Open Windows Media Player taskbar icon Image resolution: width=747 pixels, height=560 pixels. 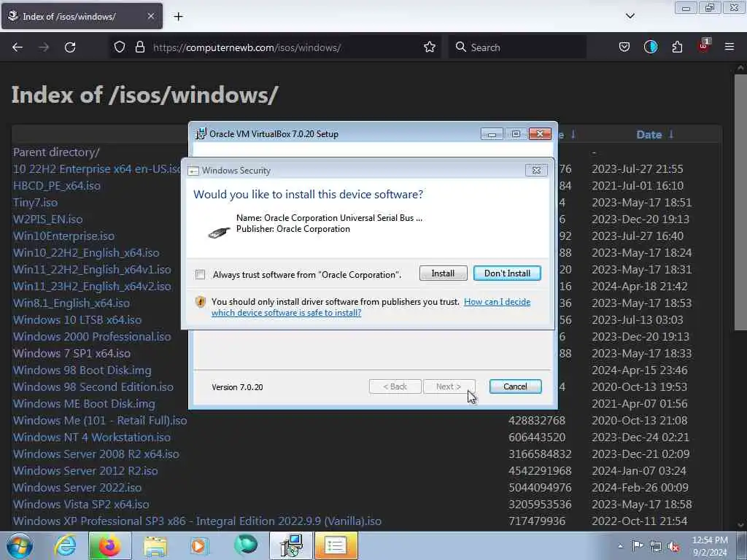pyautogui.click(x=199, y=545)
